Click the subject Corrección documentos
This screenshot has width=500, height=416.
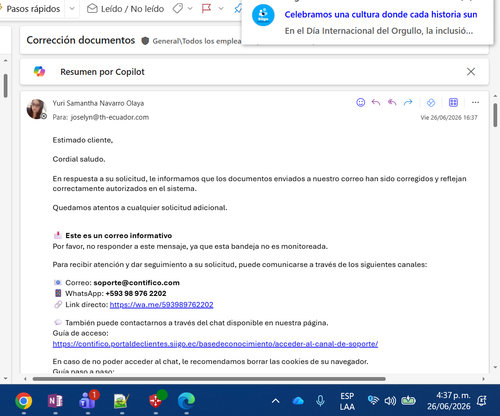pos(81,40)
